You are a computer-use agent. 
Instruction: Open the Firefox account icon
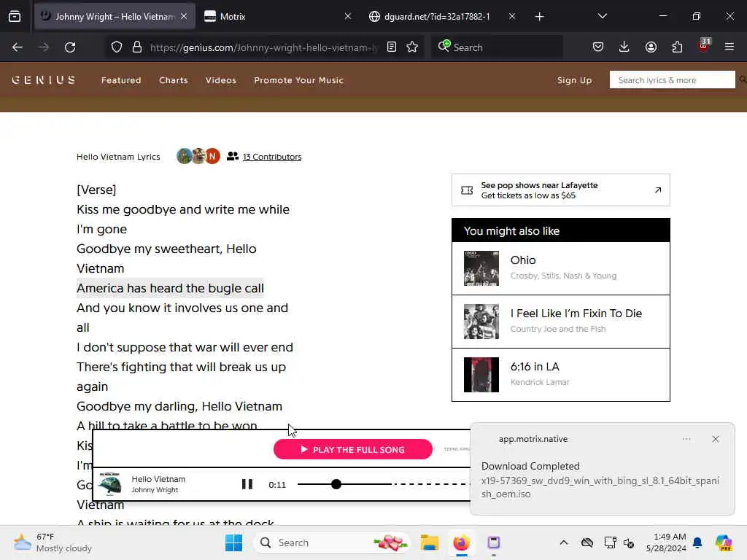click(x=651, y=47)
